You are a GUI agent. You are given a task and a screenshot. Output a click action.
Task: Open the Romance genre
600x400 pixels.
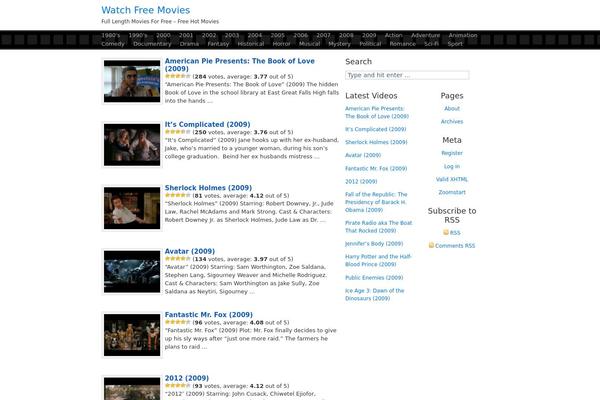coord(403,44)
